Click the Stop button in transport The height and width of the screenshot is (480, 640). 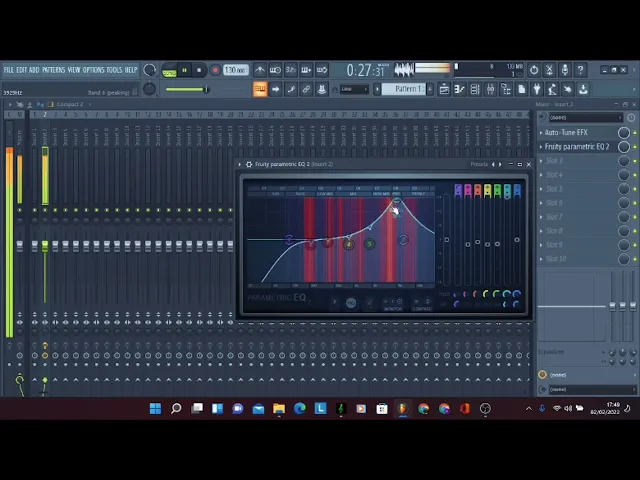199,70
